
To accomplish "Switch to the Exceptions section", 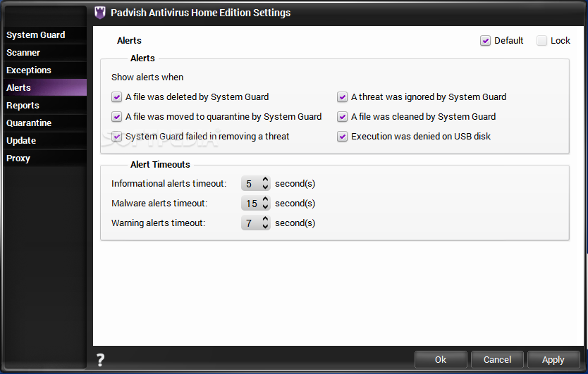I will pyautogui.click(x=45, y=70).
